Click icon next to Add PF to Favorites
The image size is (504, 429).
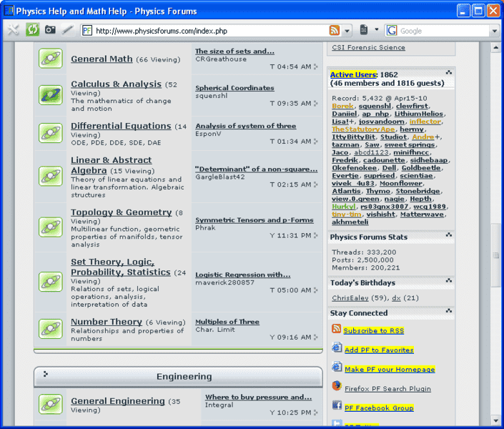tap(337, 347)
